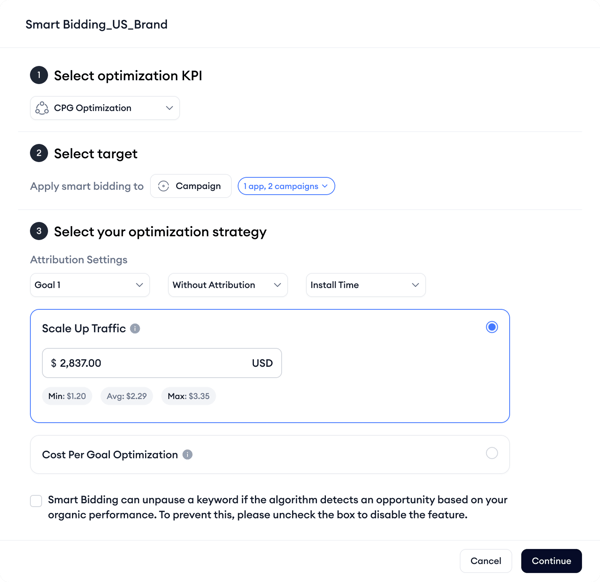The image size is (600, 582).
Task: Select the Cost Per Goal Optimization radio button
Action: pos(492,453)
